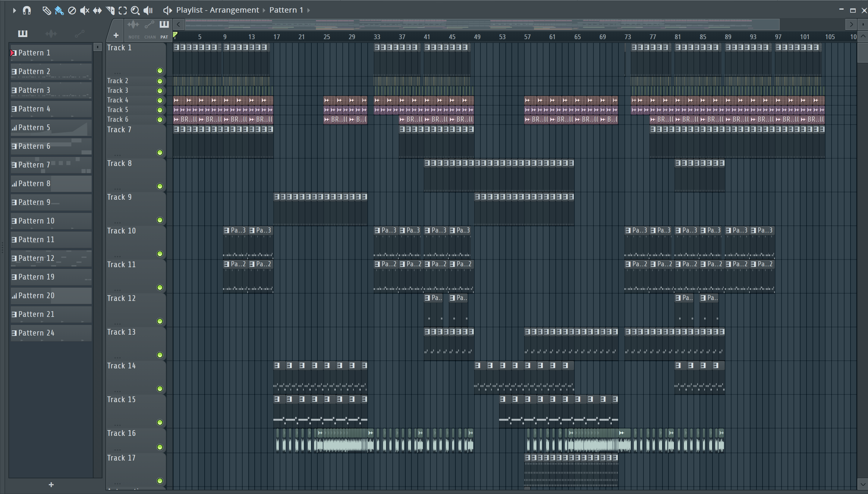This screenshot has height=494, width=868.
Task: Mute Track 3 via green light
Action: pos(159,91)
